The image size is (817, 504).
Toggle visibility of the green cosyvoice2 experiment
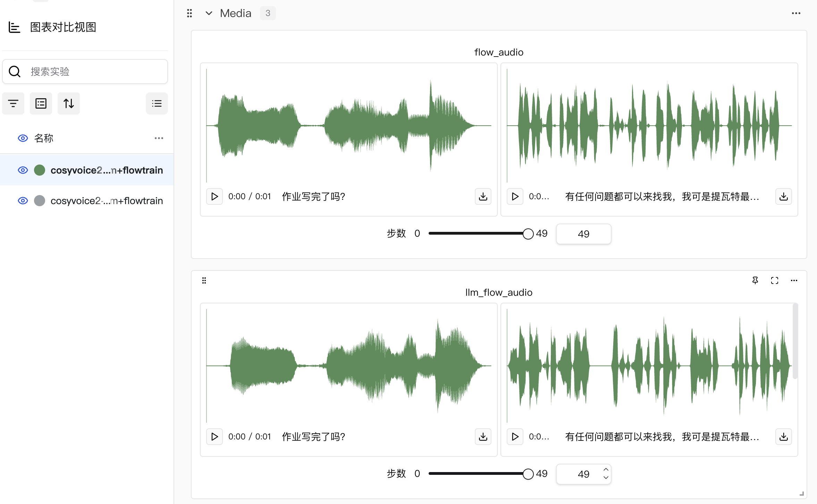[x=23, y=170]
